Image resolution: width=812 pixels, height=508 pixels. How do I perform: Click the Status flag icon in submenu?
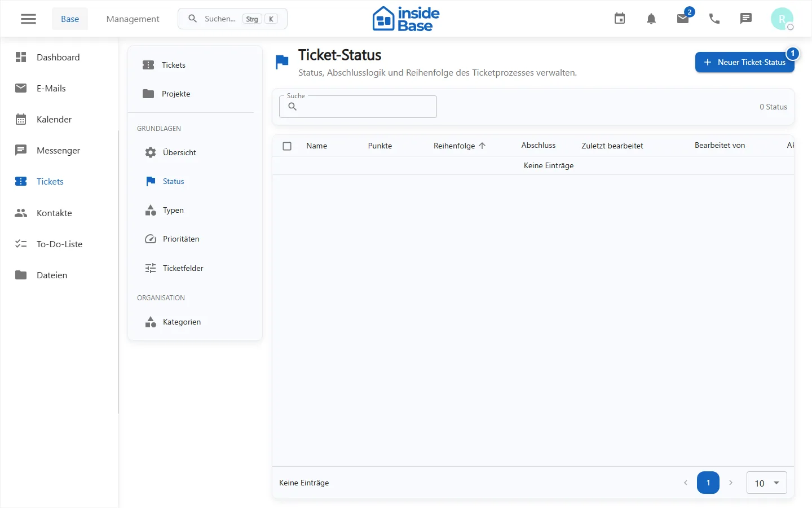pyautogui.click(x=151, y=181)
